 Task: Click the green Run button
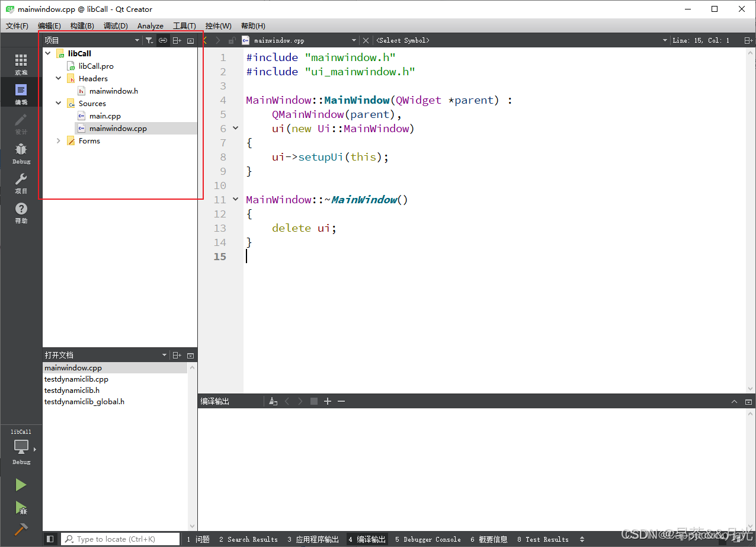pos(21,485)
